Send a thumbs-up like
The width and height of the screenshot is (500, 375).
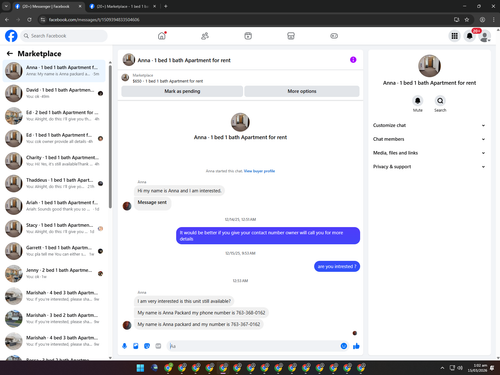tap(356, 346)
